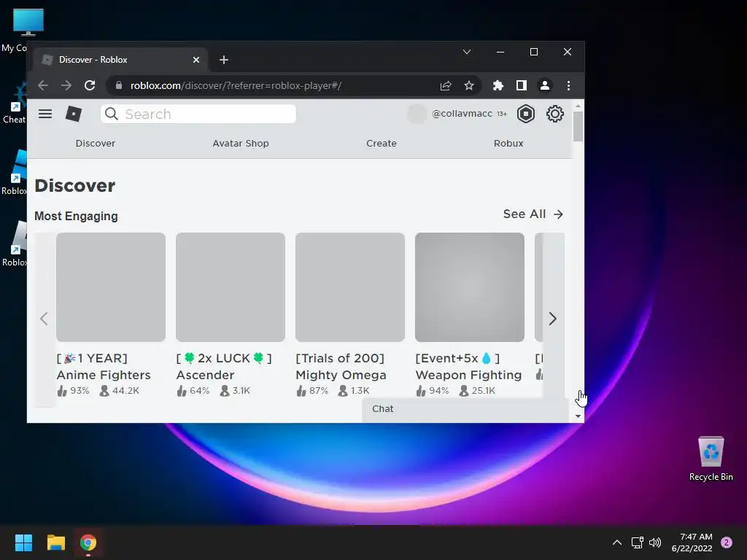
Task: Open the Robux hexagon icon
Action: 525,114
